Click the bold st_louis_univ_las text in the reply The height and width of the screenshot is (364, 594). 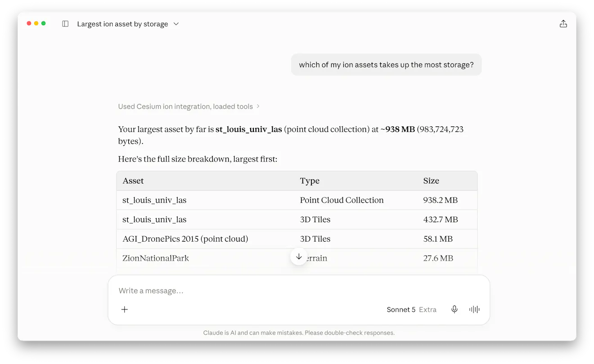point(249,130)
